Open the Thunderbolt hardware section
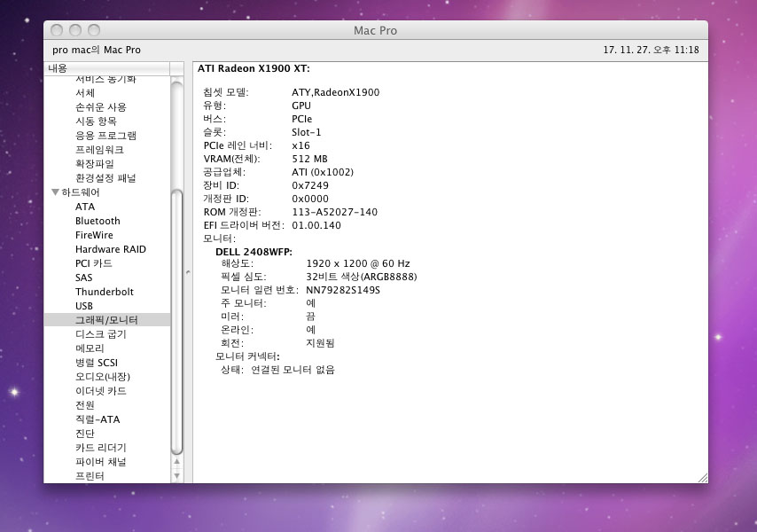Screen dimensions: 757x532 [105, 292]
